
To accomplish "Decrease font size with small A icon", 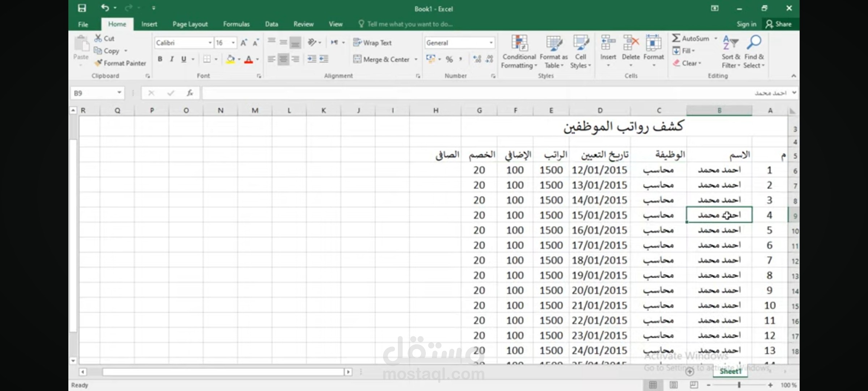I will click(x=256, y=43).
